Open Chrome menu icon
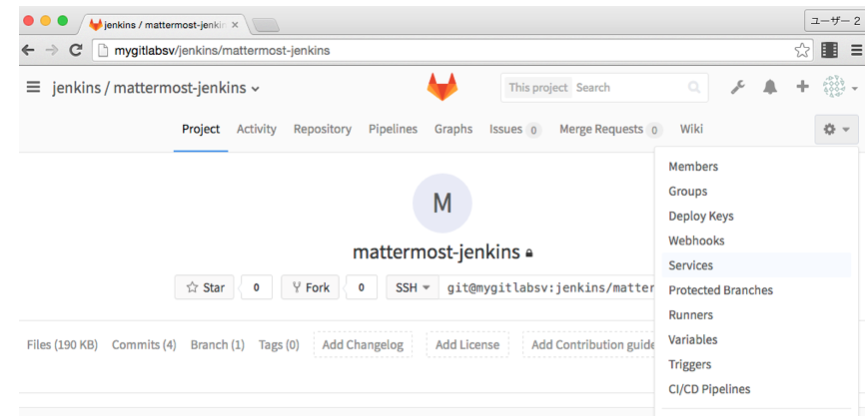Viewport: 866px width, 416px height. point(857,51)
